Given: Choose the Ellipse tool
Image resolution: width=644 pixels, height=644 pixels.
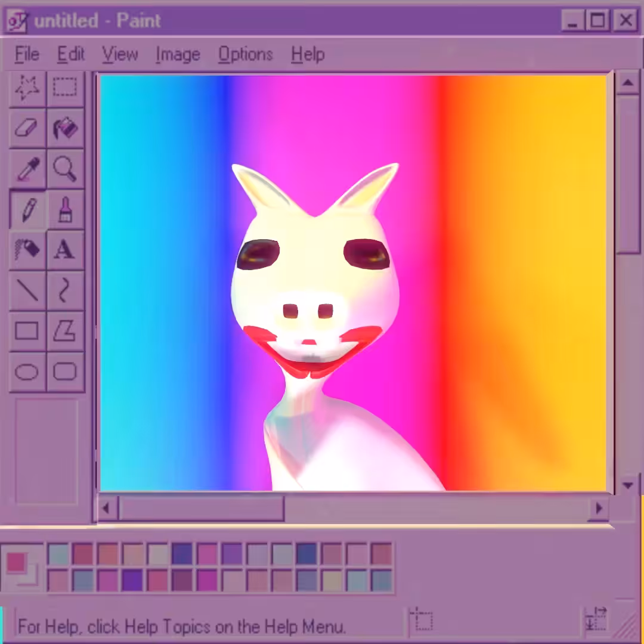Looking at the screenshot, I should (27, 371).
